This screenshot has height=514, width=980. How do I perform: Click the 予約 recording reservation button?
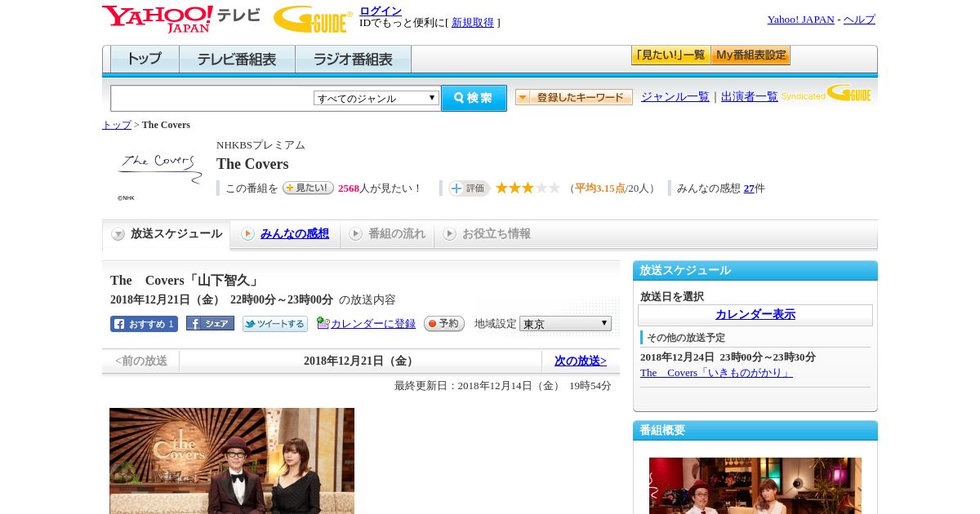point(444,324)
